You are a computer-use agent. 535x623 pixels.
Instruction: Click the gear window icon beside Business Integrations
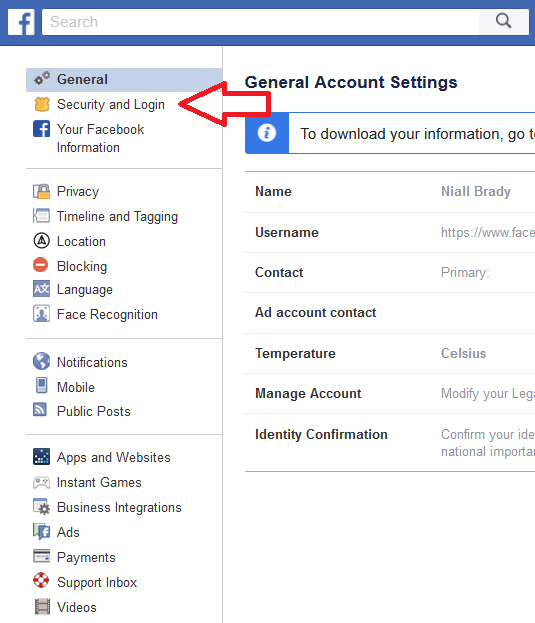pos(42,506)
